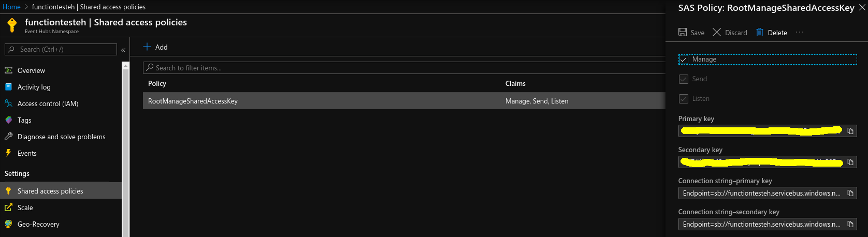Click the Activity log icon
Image resolution: width=868 pixels, height=237 pixels.
click(x=8, y=87)
